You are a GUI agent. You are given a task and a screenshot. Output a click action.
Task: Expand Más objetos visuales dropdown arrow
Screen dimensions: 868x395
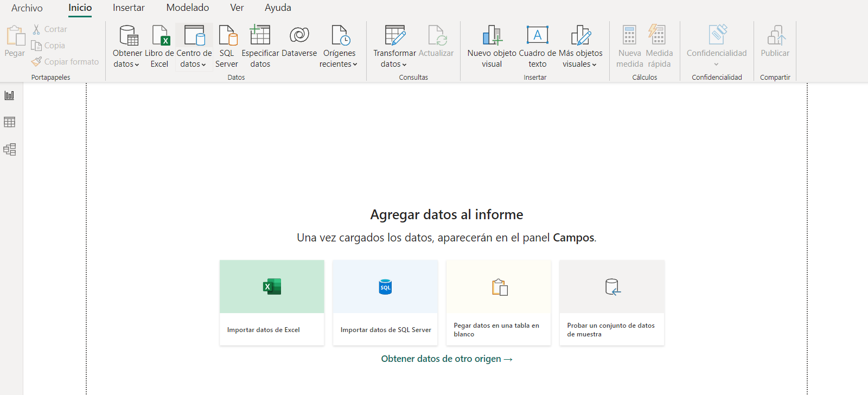594,65
